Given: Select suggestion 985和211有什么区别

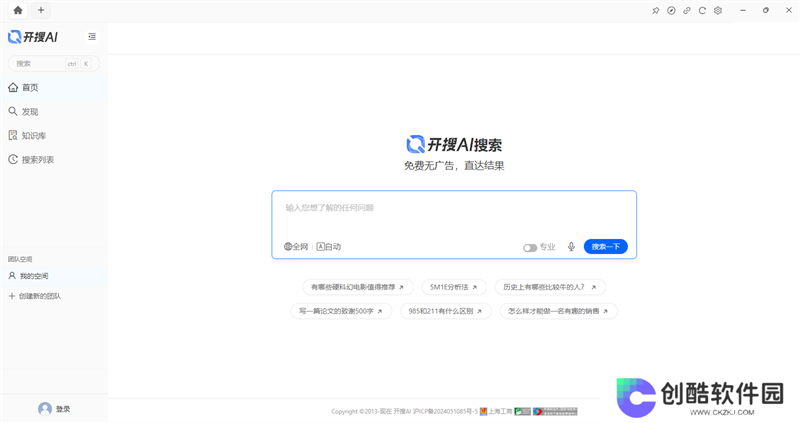Looking at the screenshot, I should (445, 311).
